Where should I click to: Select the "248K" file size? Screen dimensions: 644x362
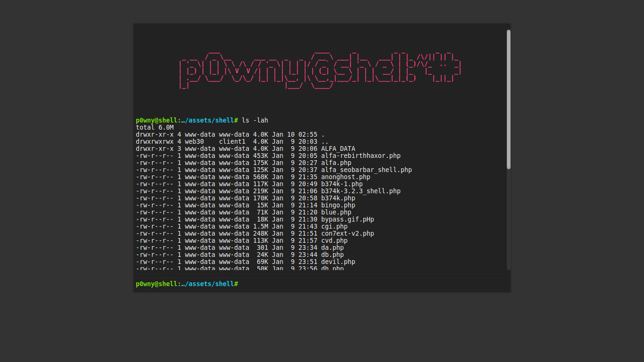[261, 233]
